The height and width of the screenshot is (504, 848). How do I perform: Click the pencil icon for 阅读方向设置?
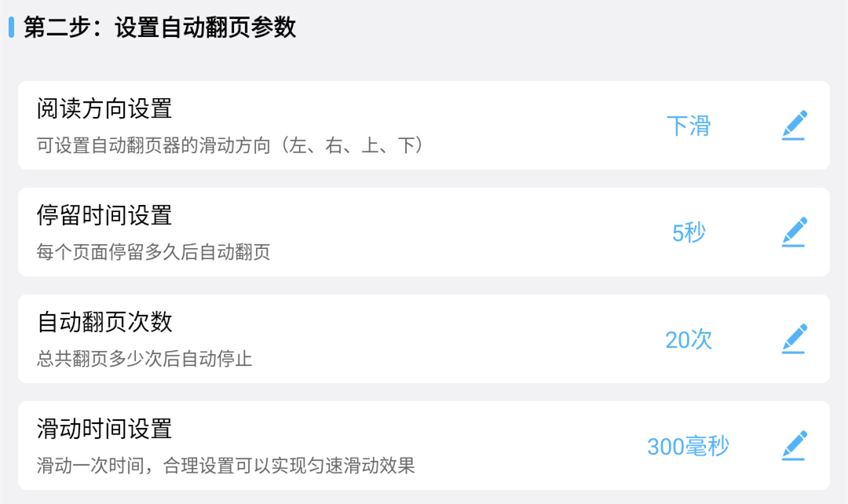pos(795,125)
